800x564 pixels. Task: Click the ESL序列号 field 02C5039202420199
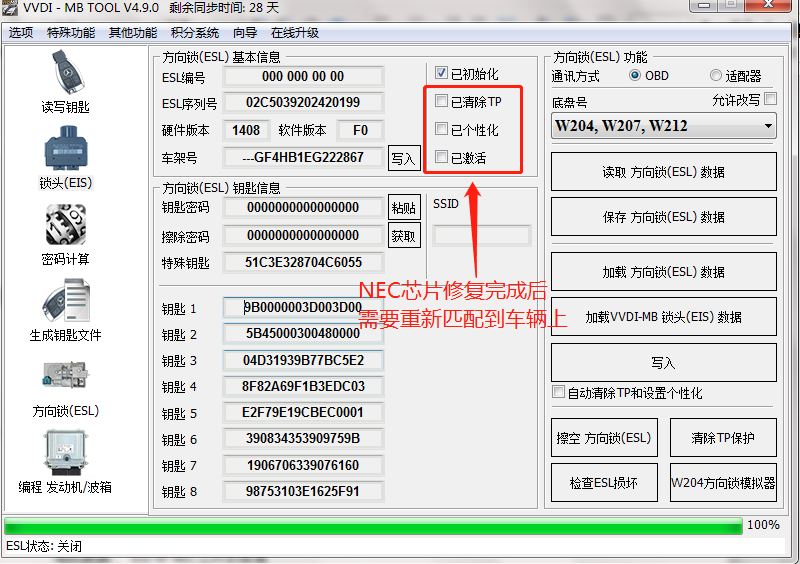303,103
